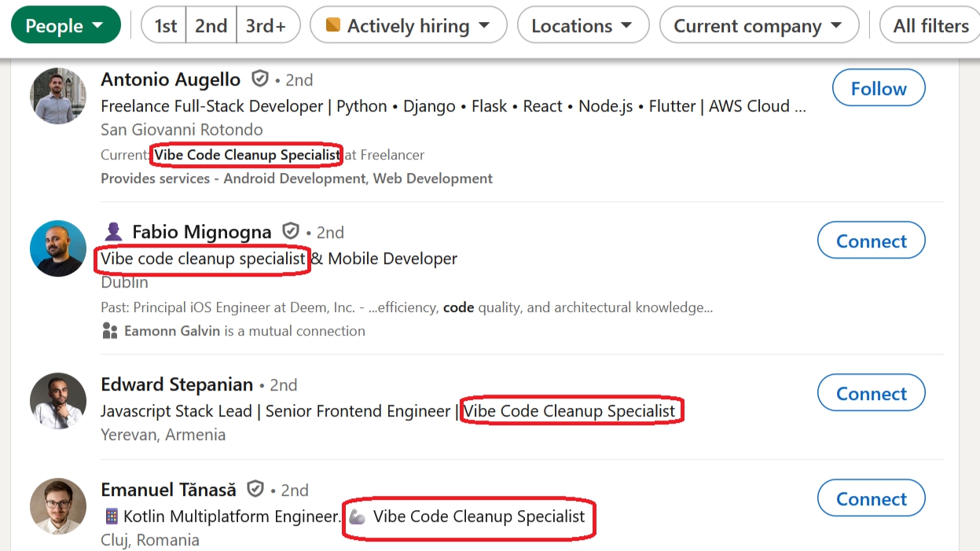Click the flexed arm emoji in Emanuel's headline
The height and width of the screenshot is (551, 980).
click(x=357, y=516)
